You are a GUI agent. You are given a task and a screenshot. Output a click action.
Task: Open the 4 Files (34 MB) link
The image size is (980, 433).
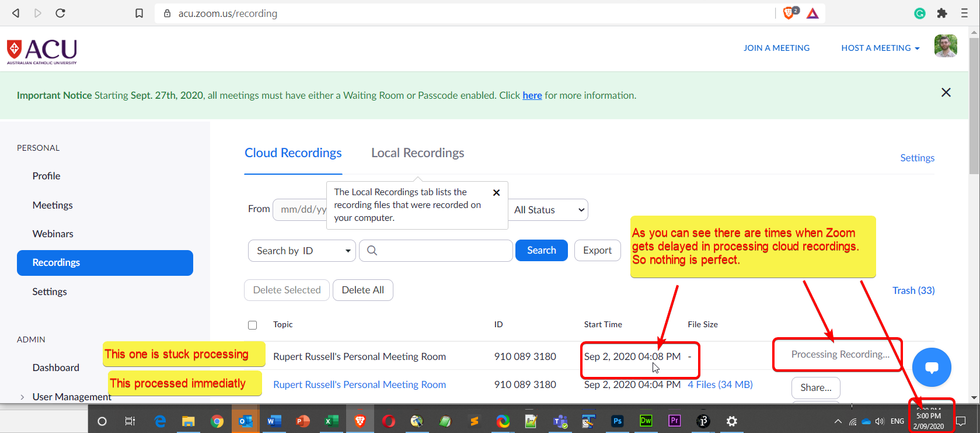[x=720, y=384]
